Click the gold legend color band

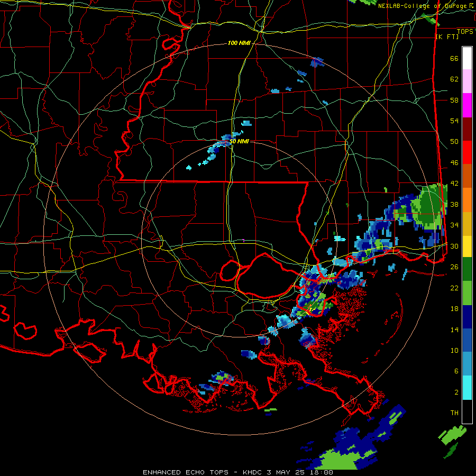[467, 224]
